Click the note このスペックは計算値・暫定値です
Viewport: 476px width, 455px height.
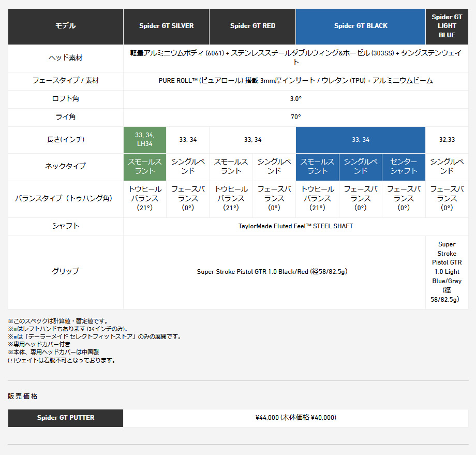(58, 321)
